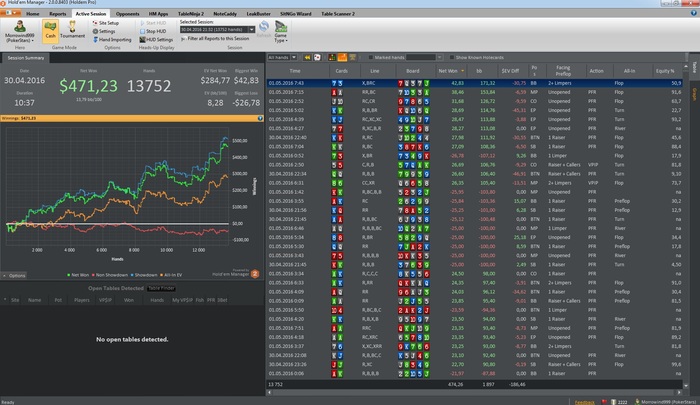Click the Facing Preflop column header

pyautogui.click(x=563, y=71)
